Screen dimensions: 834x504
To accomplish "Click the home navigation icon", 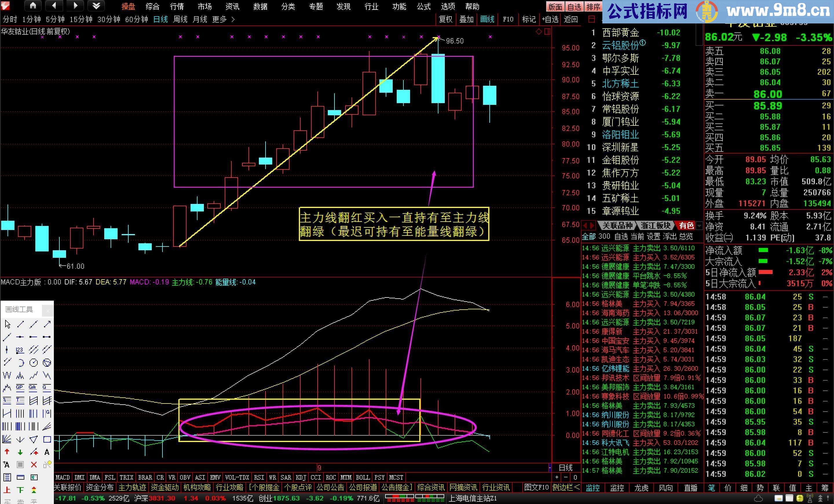I will (33, 6).
